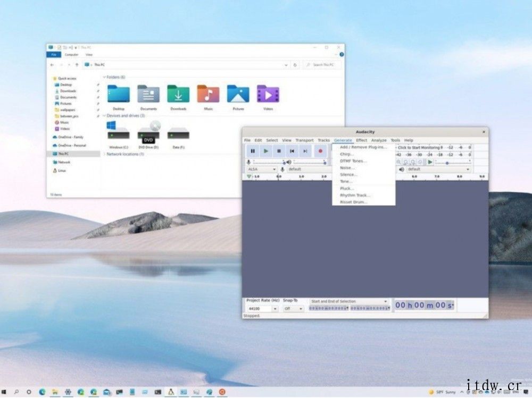Click the playback volume slider
Screen dimensions: 532x398
(310, 163)
